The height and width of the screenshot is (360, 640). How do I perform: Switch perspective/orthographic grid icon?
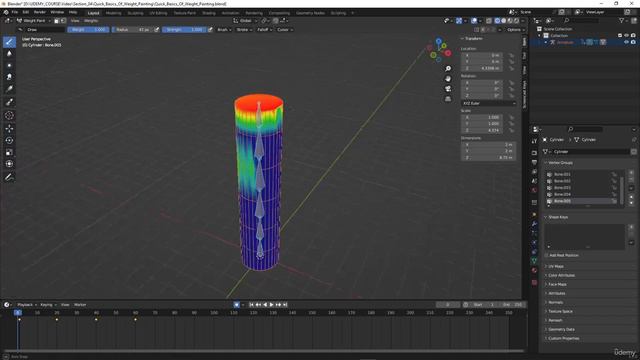pos(448,99)
